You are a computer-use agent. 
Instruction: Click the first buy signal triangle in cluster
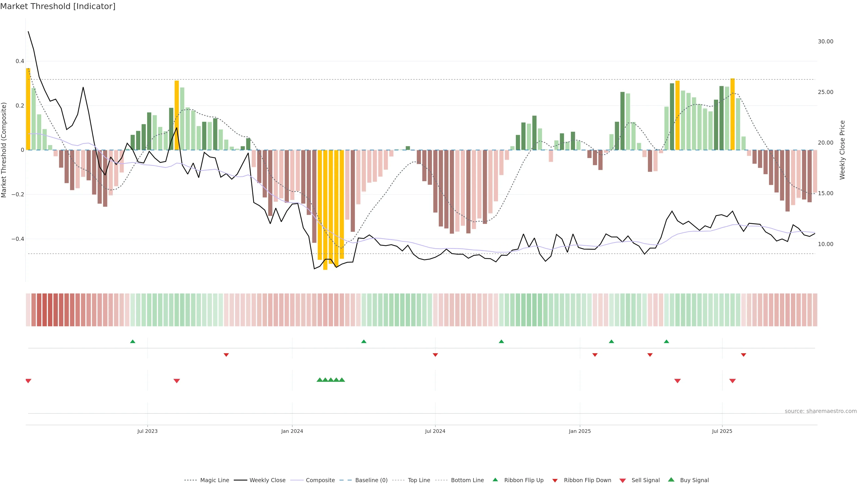[x=319, y=380]
